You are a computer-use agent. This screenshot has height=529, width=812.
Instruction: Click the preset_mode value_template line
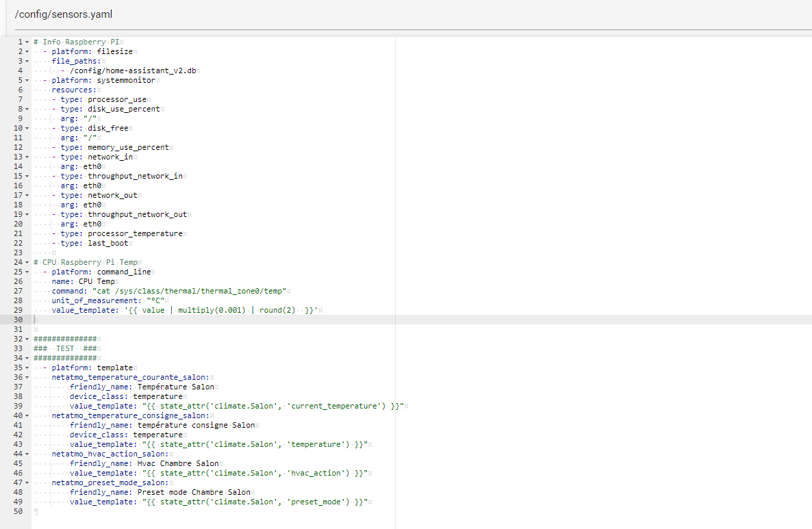point(218,502)
